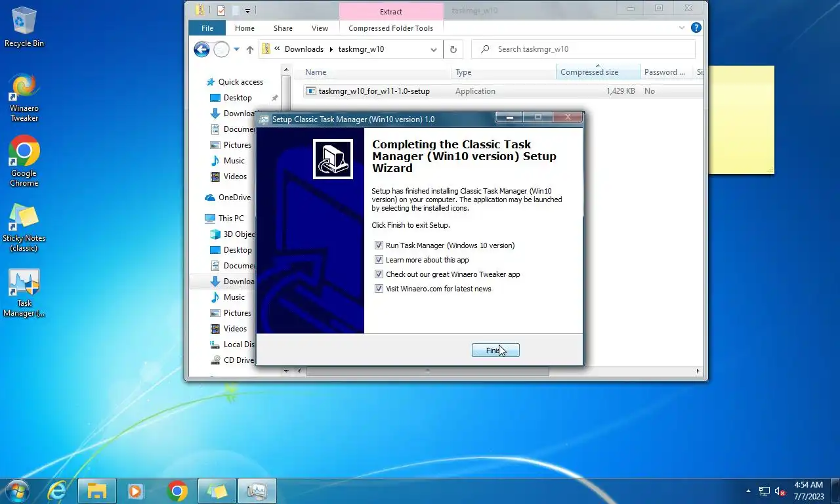840x504 pixels.
Task: Click the horizontal scrollbar in Explorer
Action: point(427,371)
